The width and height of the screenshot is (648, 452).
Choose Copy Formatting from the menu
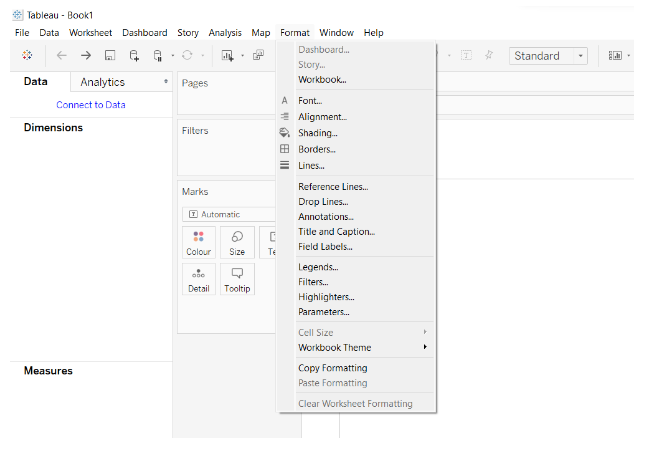click(x=332, y=368)
